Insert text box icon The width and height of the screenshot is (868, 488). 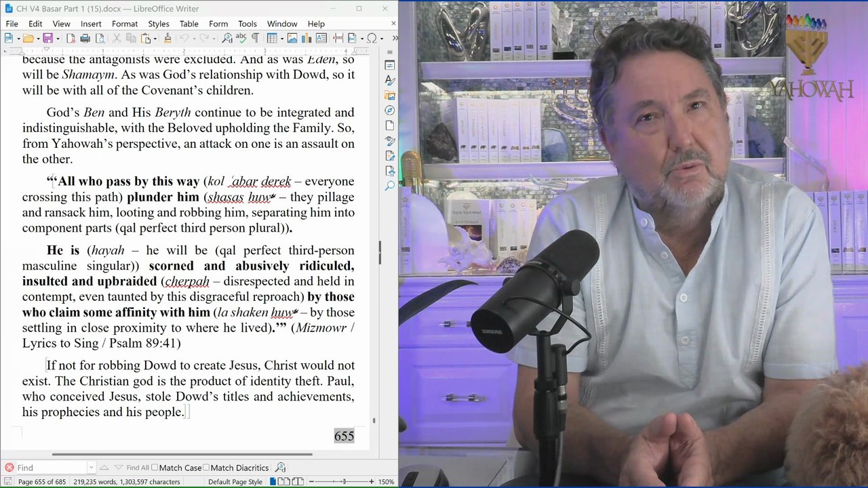pos(321,38)
